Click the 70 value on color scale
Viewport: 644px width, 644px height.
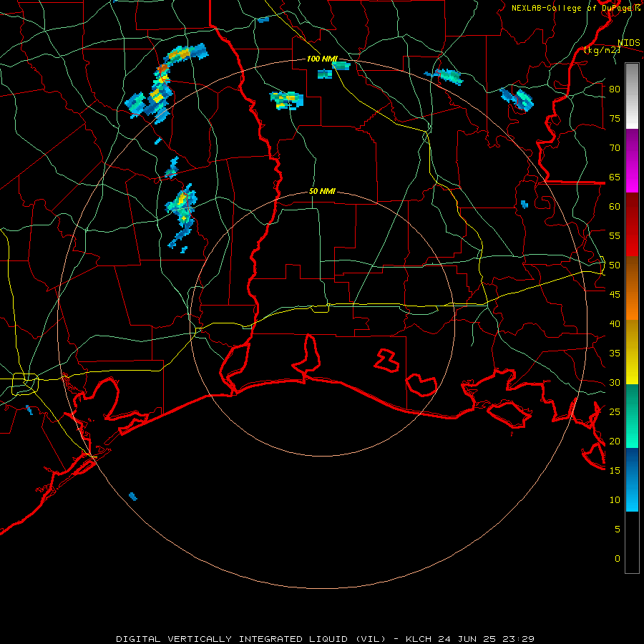(615, 148)
